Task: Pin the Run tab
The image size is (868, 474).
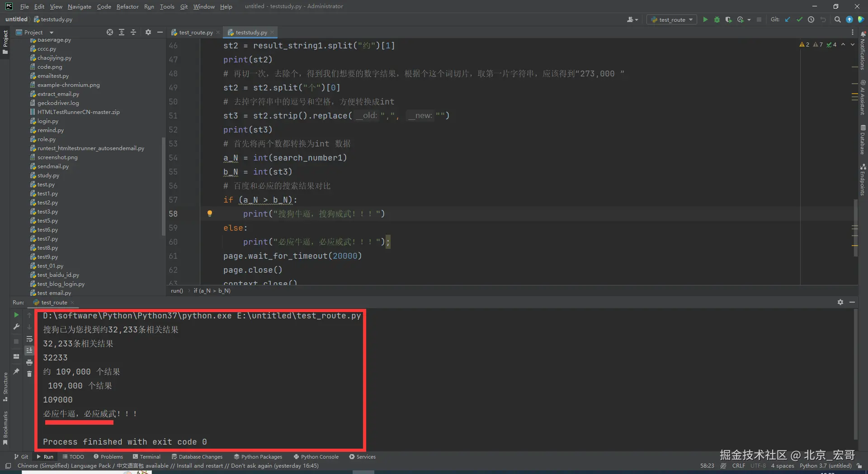Action: (16, 371)
